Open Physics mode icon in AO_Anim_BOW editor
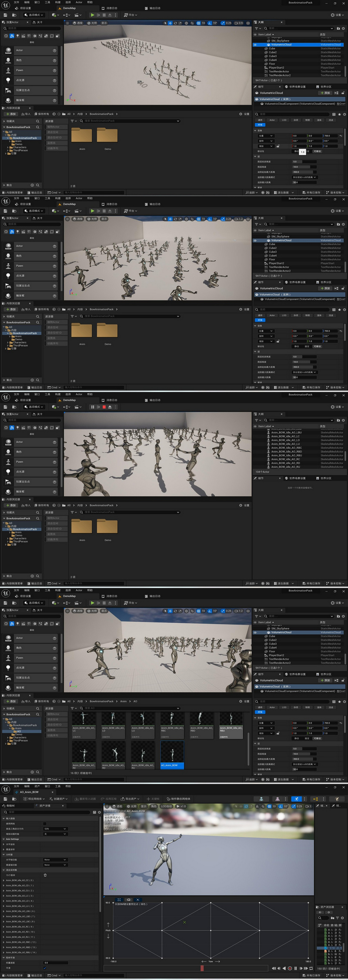 [337, 799]
